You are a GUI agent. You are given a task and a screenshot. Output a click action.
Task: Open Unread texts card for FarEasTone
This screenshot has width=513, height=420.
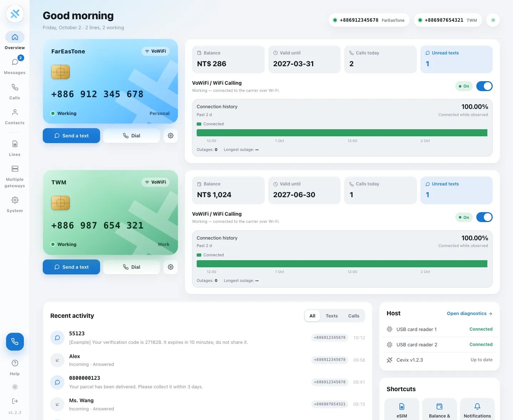click(x=456, y=59)
